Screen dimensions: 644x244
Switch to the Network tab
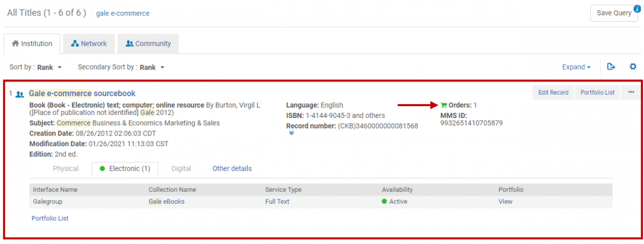[89, 44]
